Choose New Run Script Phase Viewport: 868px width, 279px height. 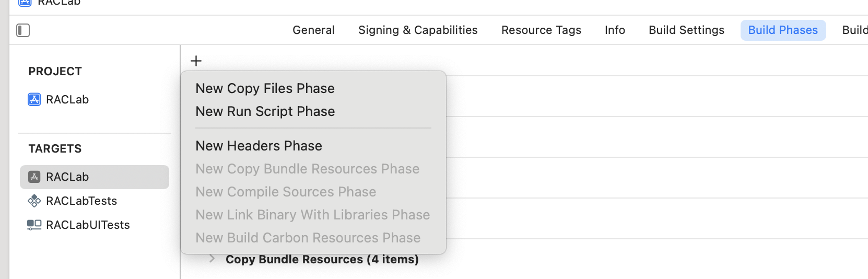265,111
